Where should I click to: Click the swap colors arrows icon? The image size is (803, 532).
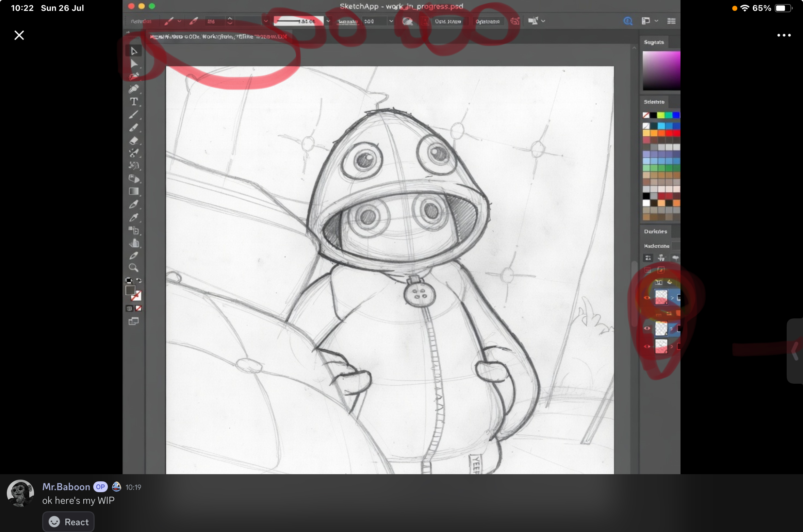point(139,281)
